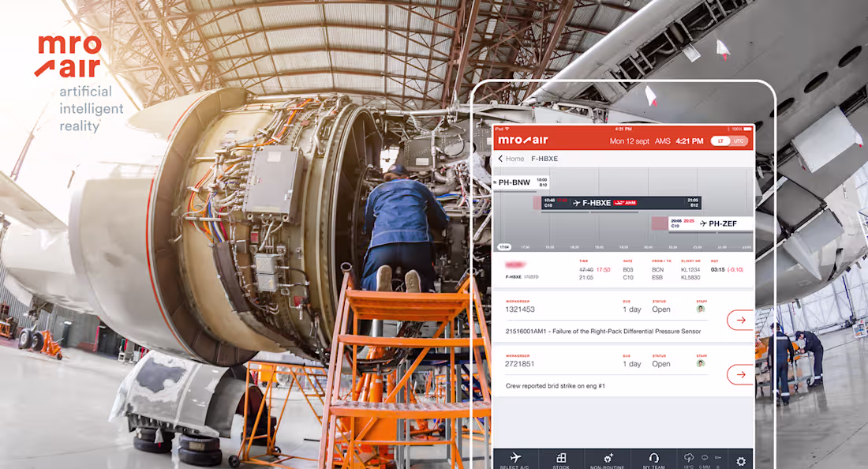The height and width of the screenshot is (469, 868).
Task: Open Settings via the gear icon
Action: click(740, 460)
